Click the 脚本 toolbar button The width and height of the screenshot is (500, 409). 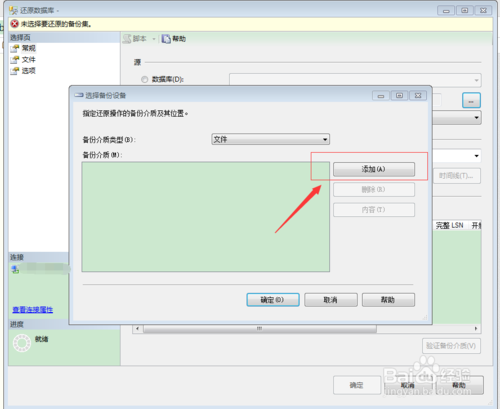(135, 39)
